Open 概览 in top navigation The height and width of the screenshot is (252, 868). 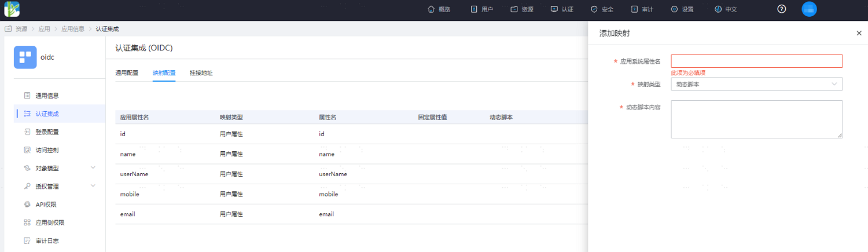444,9
